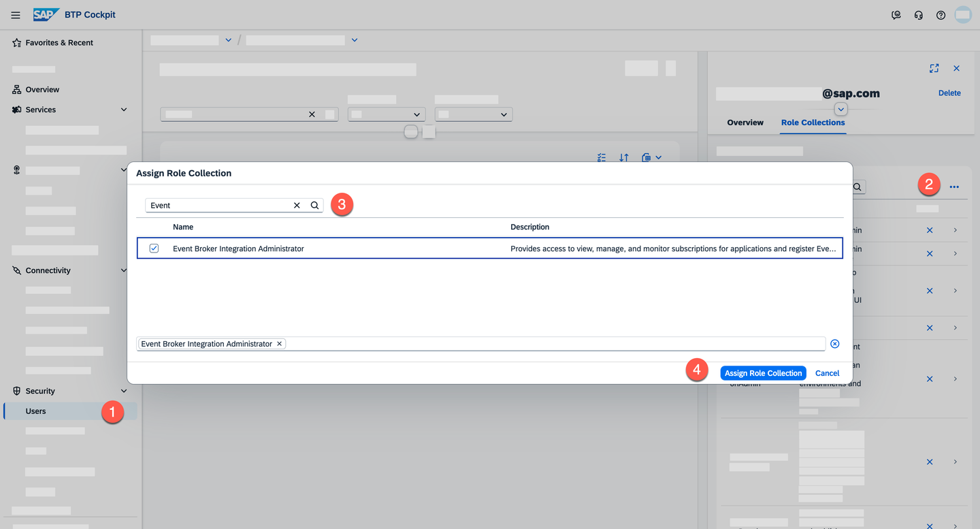This screenshot has width=980, height=529.
Task: Go to Overview in the left sidebar
Action: 42,90
